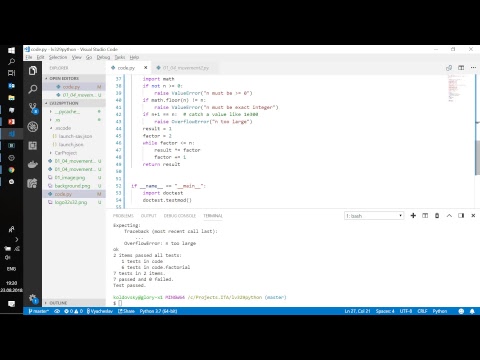
Task: Switch to the Debug Console tab
Action: [x=180, y=216]
